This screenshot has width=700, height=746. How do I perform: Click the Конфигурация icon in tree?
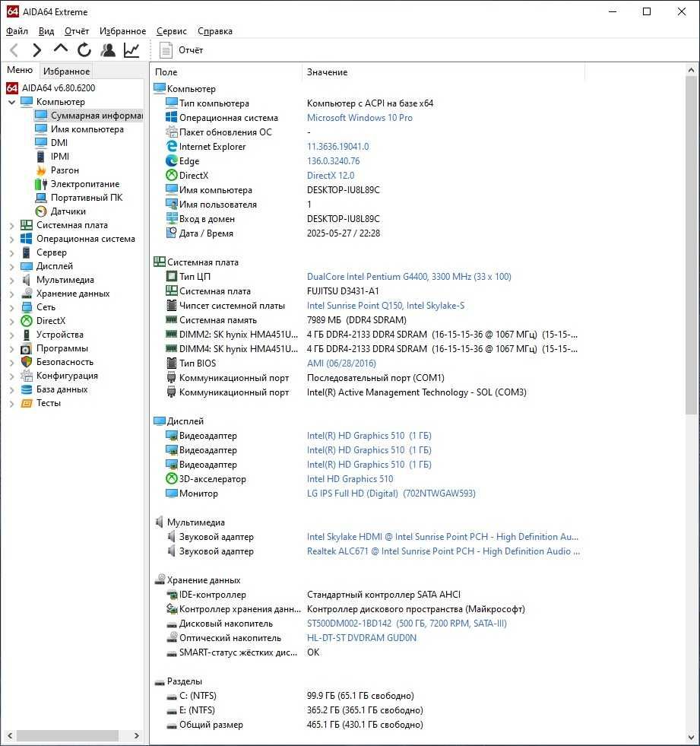(x=27, y=376)
